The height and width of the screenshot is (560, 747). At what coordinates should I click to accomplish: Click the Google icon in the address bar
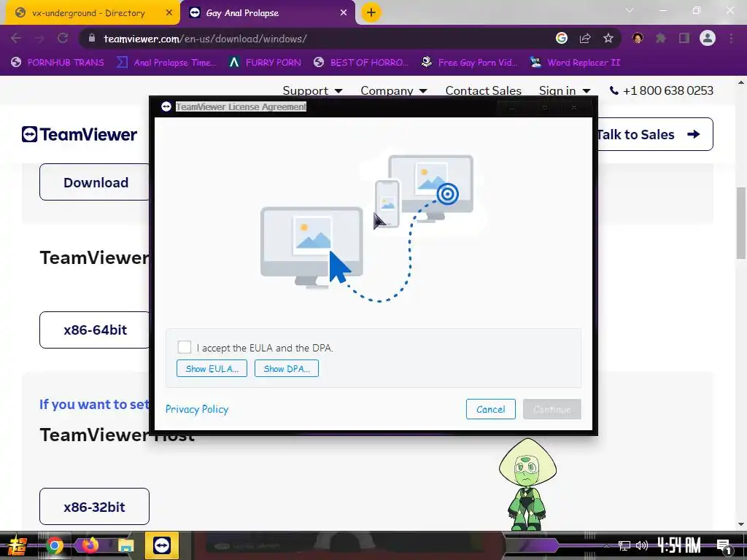[x=562, y=38]
